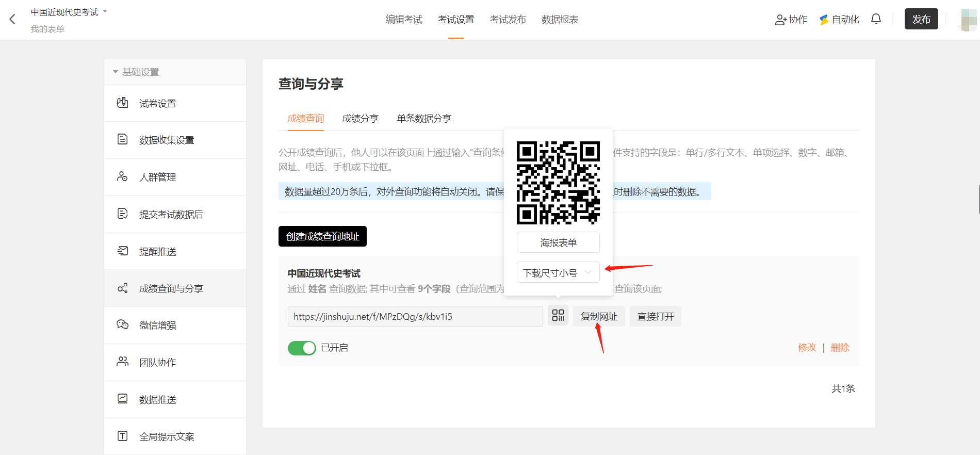Toggle the QR code icon button
The width and height of the screenshot is (980, 455).
558,316
